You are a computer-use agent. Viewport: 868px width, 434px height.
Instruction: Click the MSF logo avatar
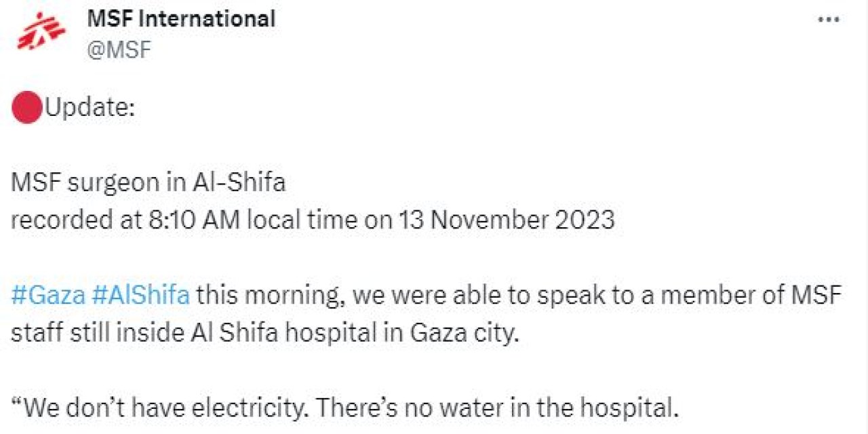40,33
